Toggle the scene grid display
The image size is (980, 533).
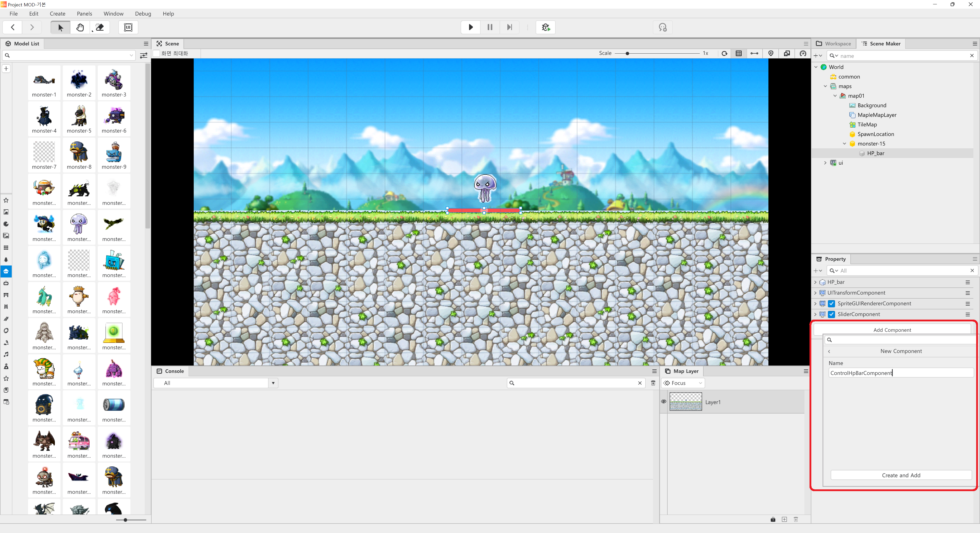tap(739, 53)
